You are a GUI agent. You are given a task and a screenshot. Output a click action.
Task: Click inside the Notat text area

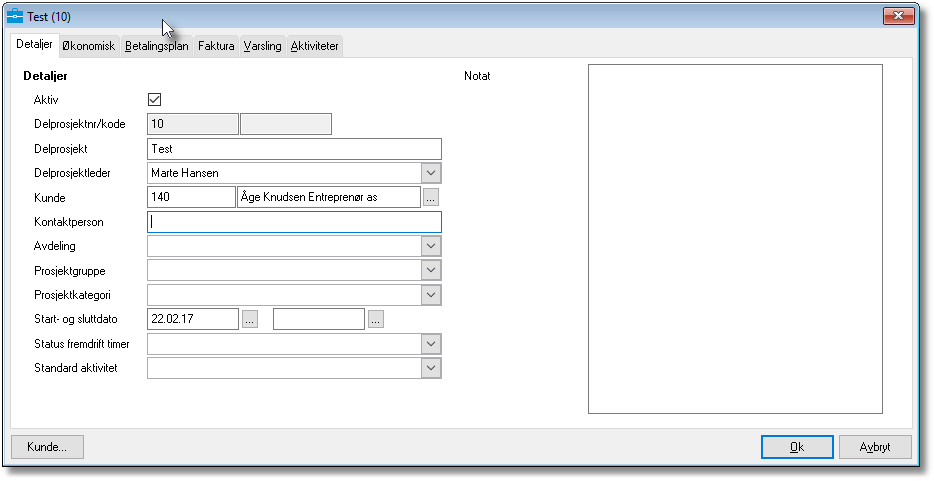pos(735,239)
